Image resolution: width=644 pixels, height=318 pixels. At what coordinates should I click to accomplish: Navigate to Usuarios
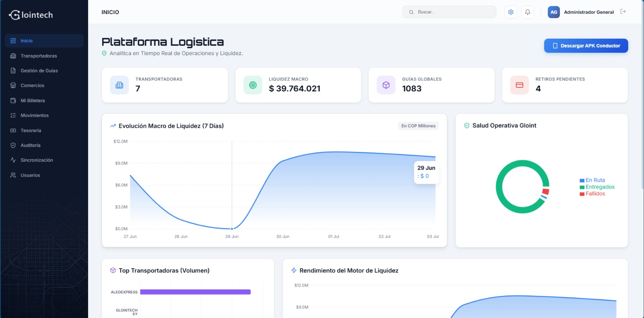coord(44,175)
